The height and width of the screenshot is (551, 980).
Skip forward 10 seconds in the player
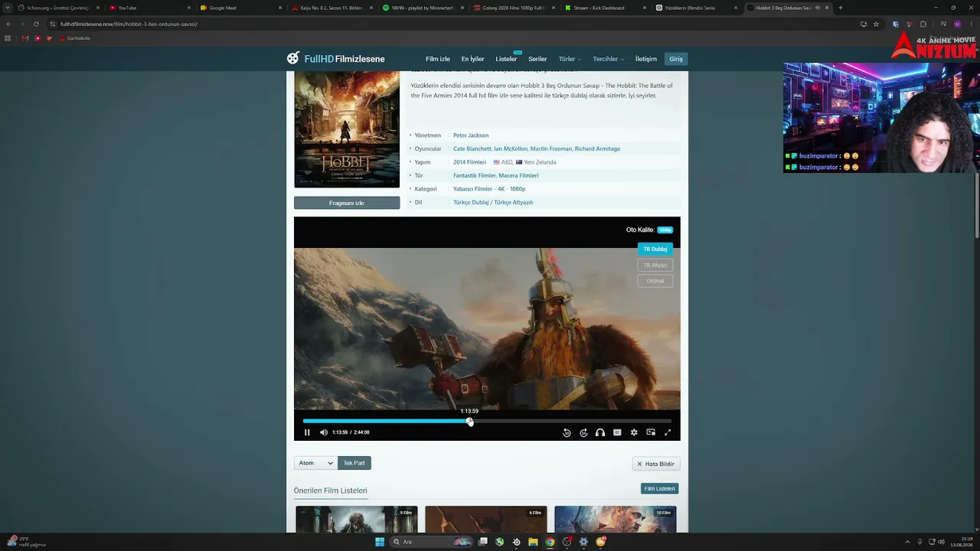(583, 432)
